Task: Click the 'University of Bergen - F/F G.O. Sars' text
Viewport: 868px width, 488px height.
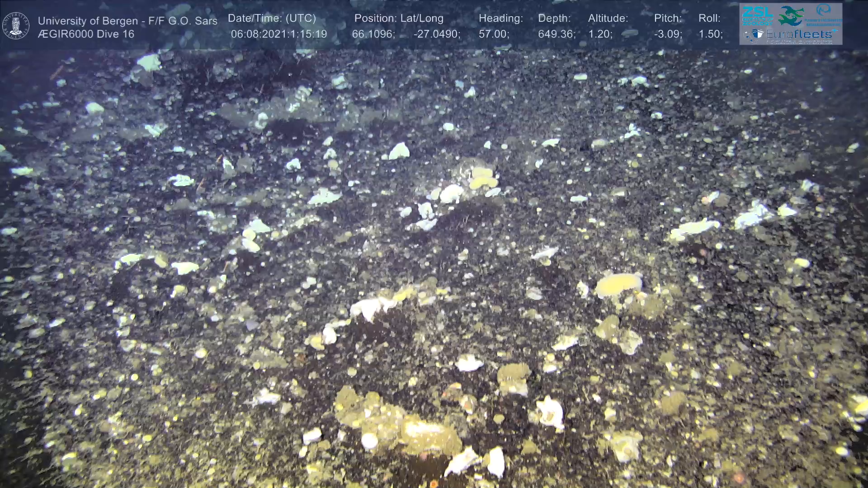Action: click(x=127, y=21)
